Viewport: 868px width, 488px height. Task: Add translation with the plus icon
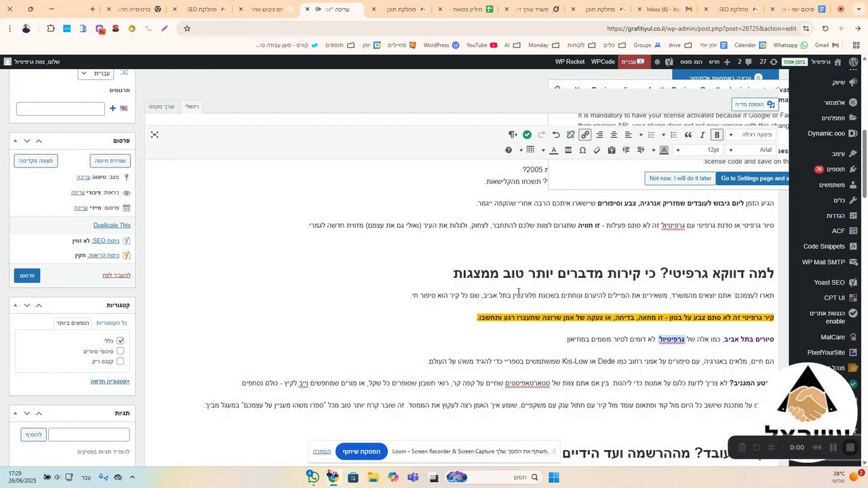(x=113, y=108)
